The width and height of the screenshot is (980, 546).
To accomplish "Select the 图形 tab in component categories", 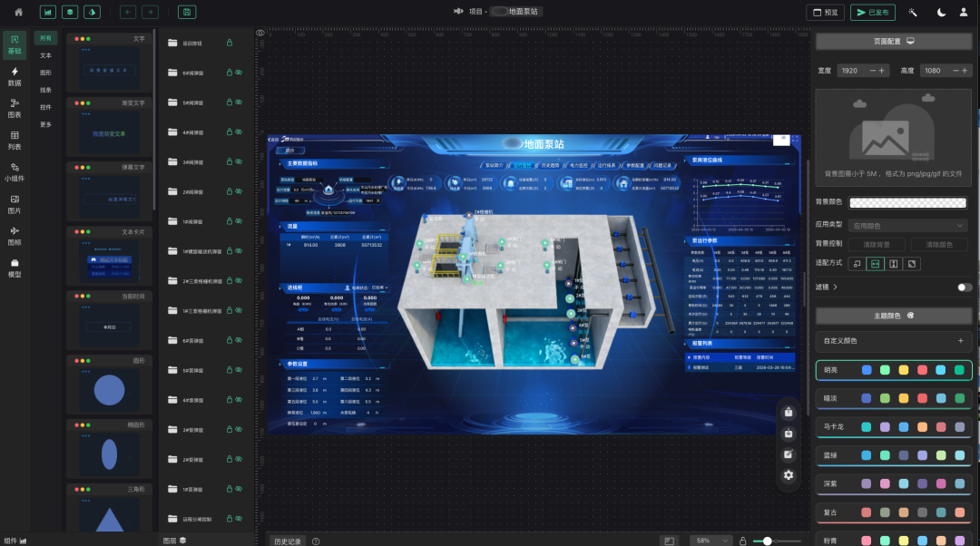I will [45, 73].
